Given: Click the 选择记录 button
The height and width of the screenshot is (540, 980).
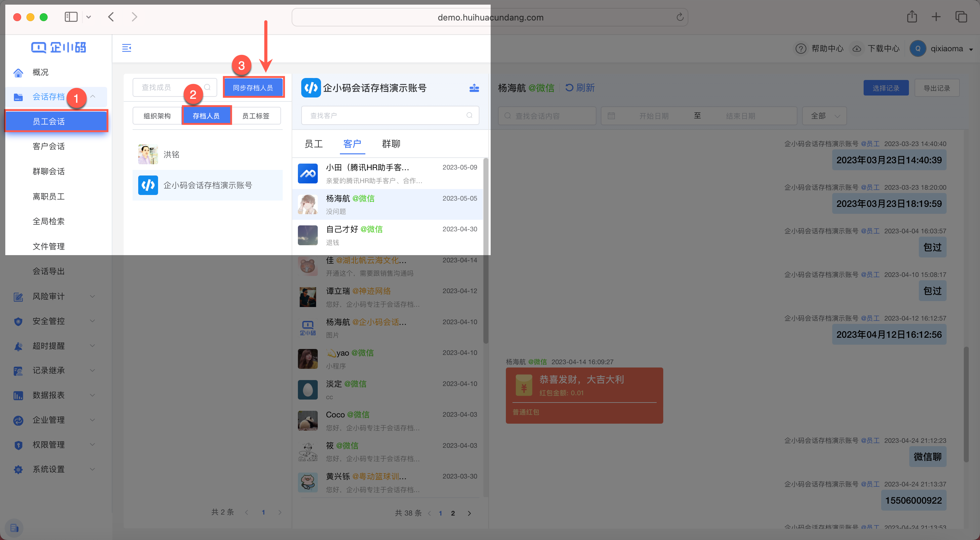Looking at the screenshot, I should pyautogui.click(x=886, y=88).
